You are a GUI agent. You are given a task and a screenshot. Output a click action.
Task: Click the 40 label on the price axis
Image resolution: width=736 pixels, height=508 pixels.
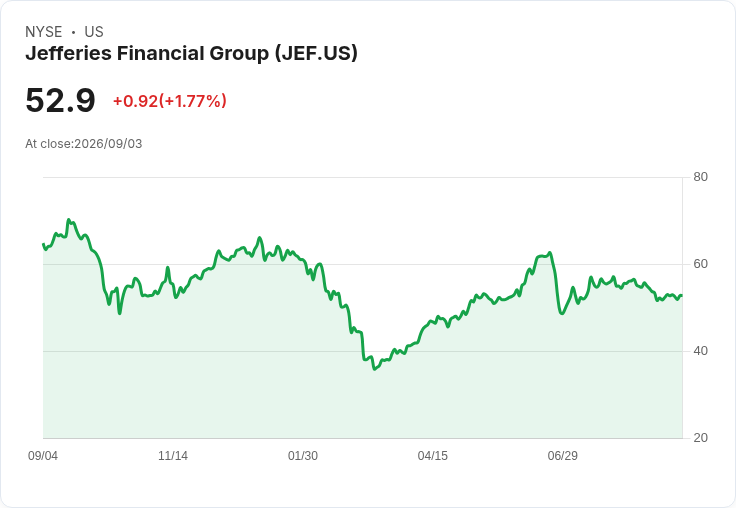coord(700,351)
